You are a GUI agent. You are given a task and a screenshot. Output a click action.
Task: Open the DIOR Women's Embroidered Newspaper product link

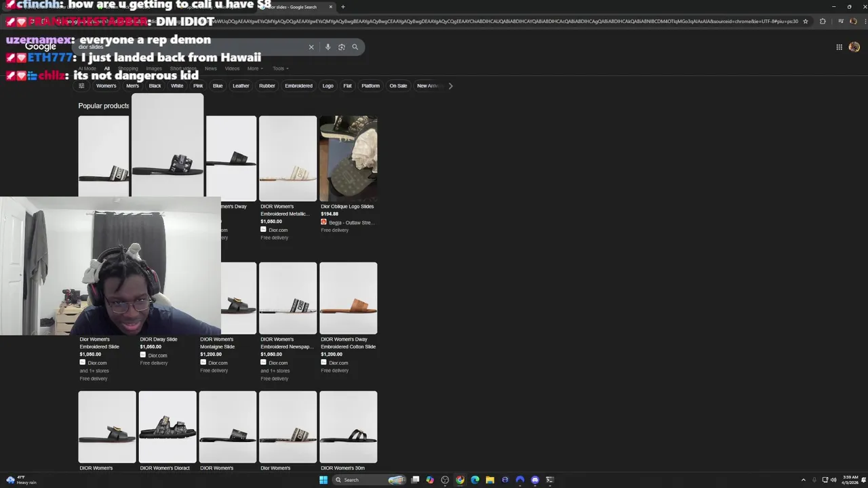[x=287, y=343]
